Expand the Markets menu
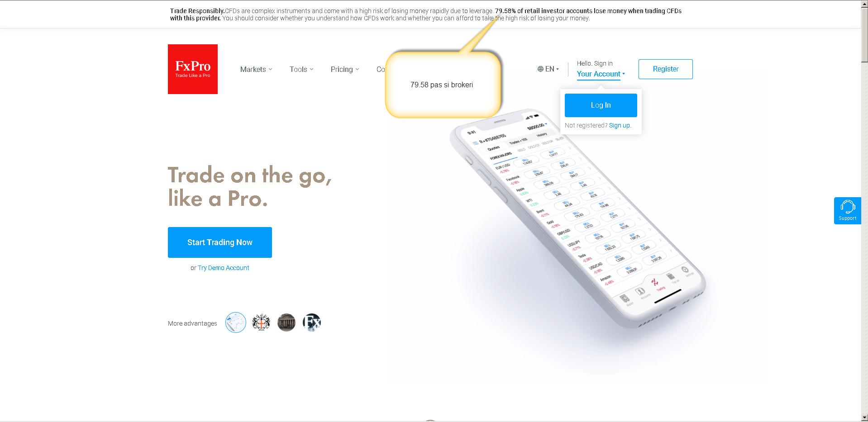868x422 pixels. [256, 69]
